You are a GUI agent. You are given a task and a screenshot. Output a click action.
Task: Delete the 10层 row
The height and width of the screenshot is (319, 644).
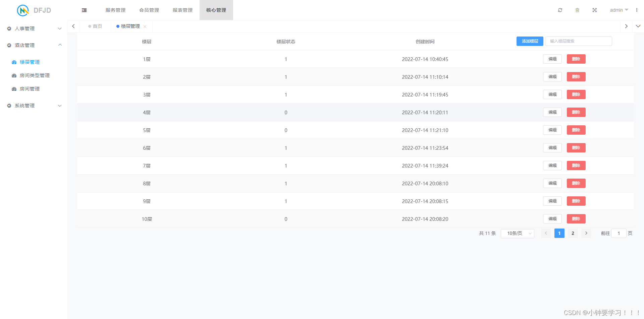(x=576, y=219)
